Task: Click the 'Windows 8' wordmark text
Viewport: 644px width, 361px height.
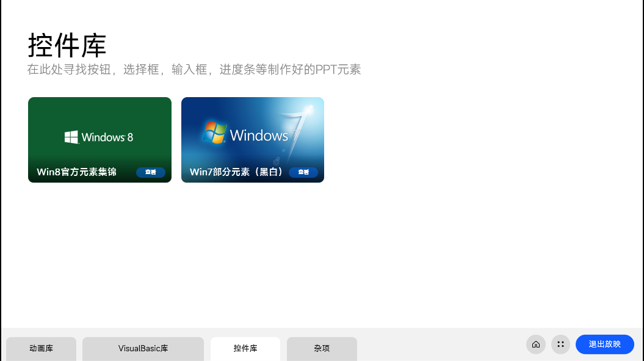Action: tap(107, 137)
